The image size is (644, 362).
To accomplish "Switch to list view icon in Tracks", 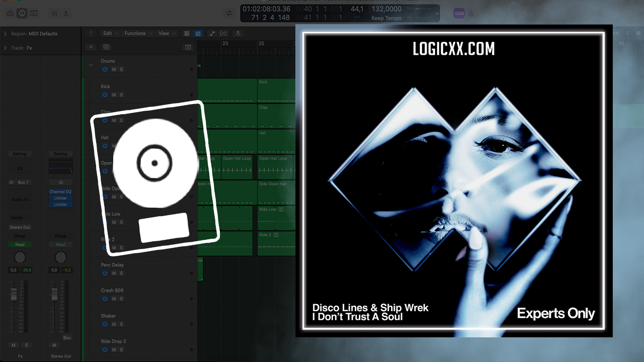I will point(198,33).
